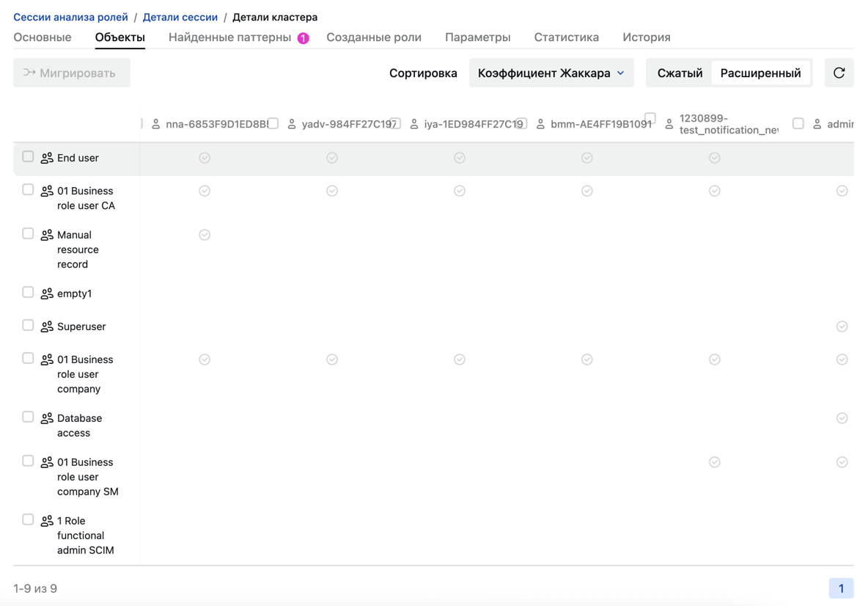Click 01 Business role user CA check mark under bmm-AE4FF19B1091
This screenshot has width=868, height=606.
point(587,191)
